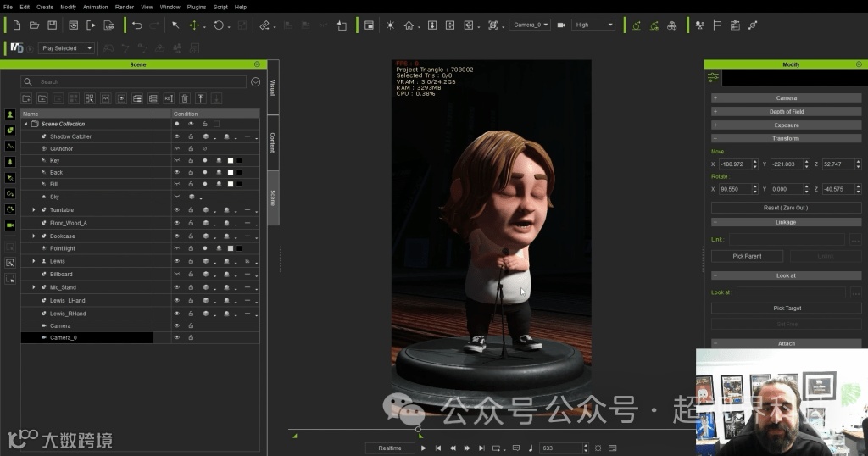Viewport: 868px width, 456px height.
Task: Open timeline settings with the gear icon
Action: pos(598,448)
